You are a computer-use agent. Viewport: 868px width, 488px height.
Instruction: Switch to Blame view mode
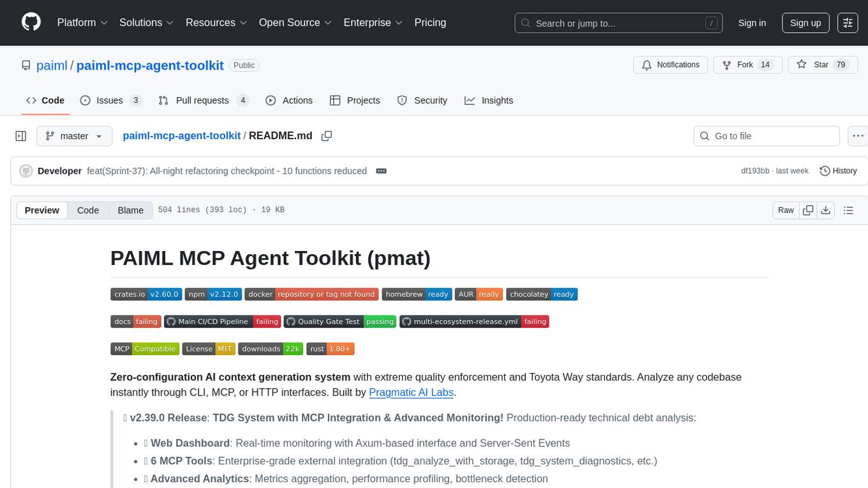coord(131,210)
